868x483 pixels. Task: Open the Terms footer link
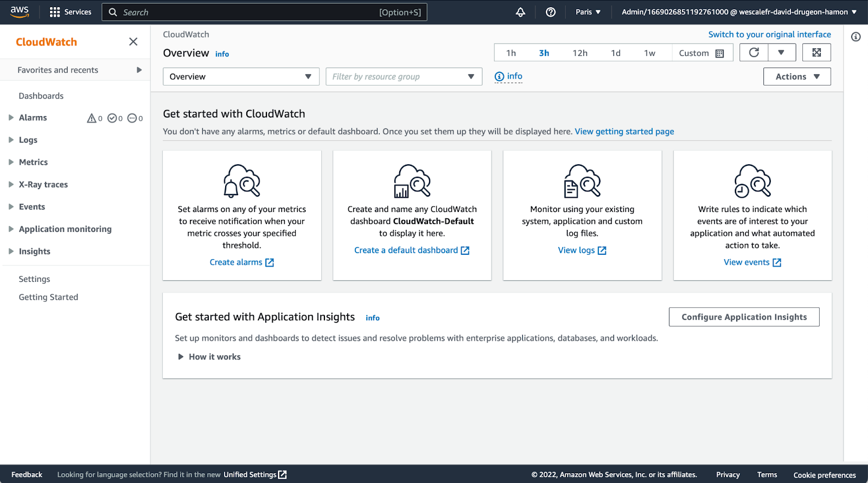tap(767, 474)
